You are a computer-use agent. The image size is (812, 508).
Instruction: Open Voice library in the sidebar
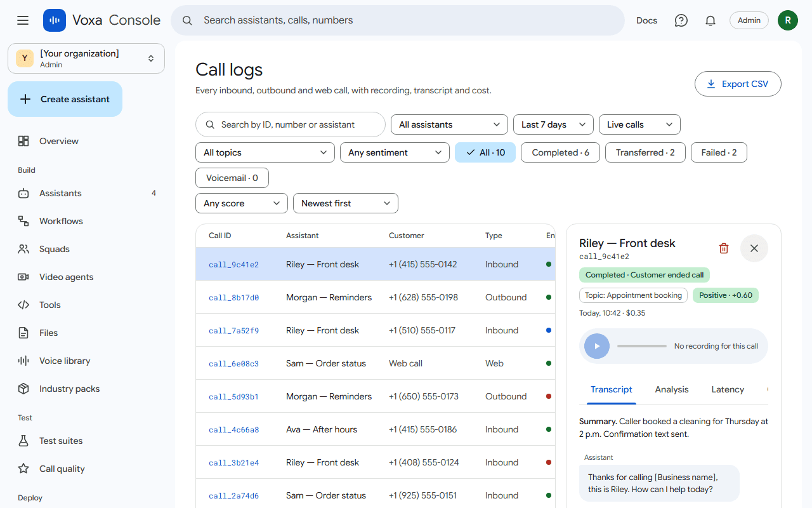pos(88,361)
